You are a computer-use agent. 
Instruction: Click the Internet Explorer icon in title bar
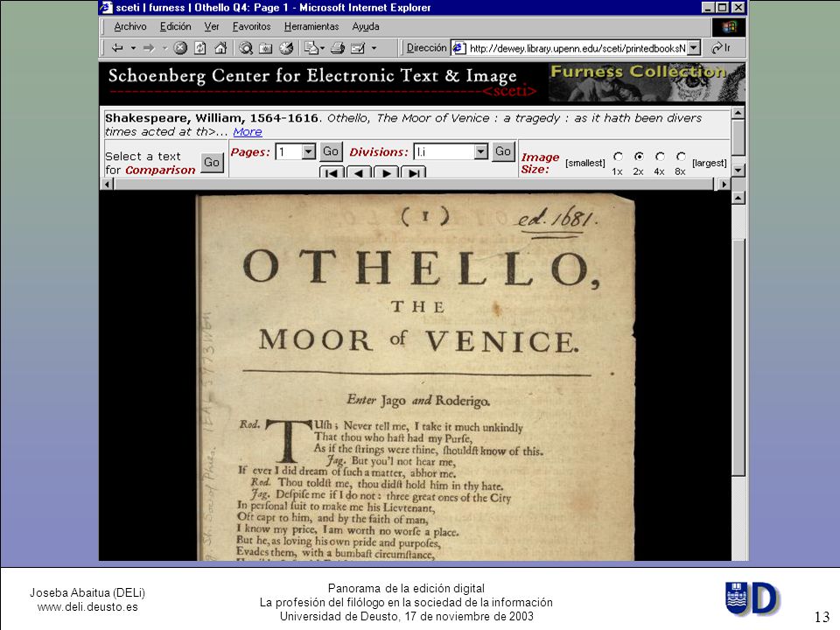[x=107, y=8]
